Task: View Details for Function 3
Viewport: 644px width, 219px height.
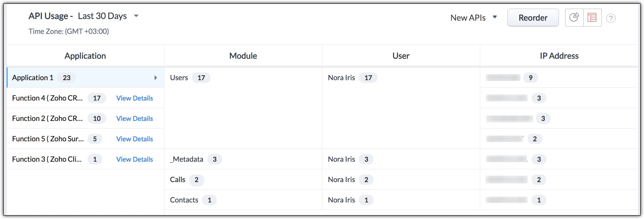Action: [134, 159]
